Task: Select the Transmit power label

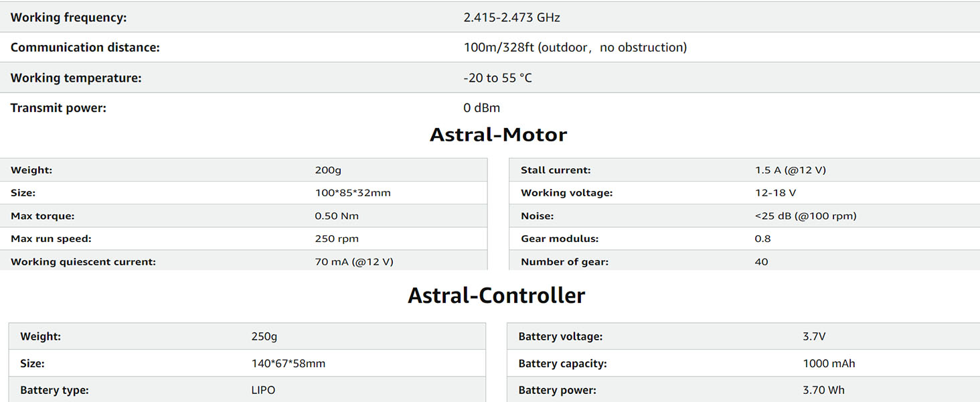Action: pyautogui.click(x=58, y=108)
